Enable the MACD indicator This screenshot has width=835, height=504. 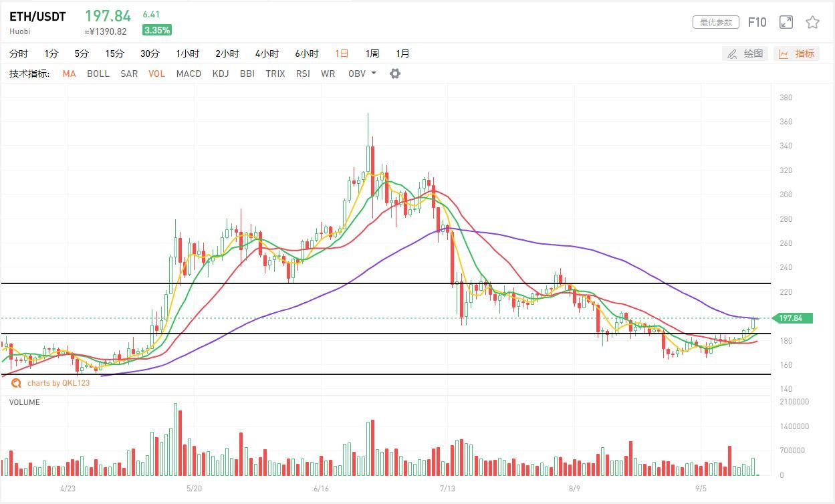189,74
